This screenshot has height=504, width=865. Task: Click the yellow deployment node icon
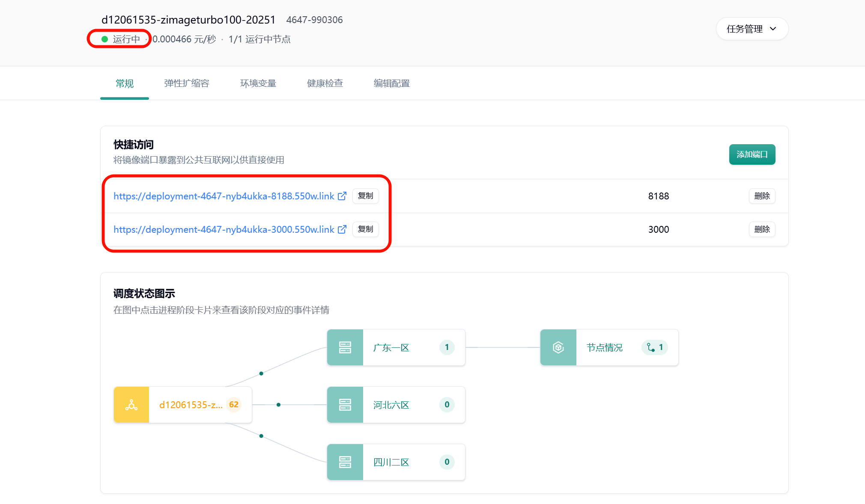click(131, 405)
